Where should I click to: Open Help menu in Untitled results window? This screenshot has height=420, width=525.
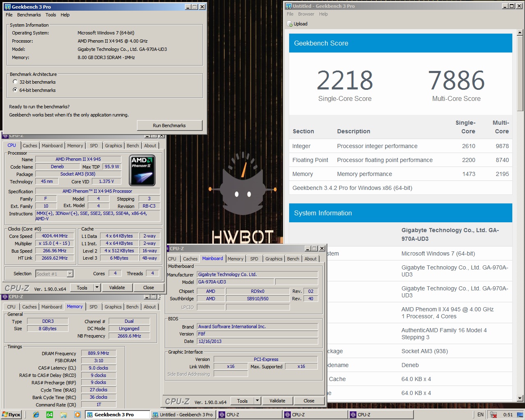(324, 14)
